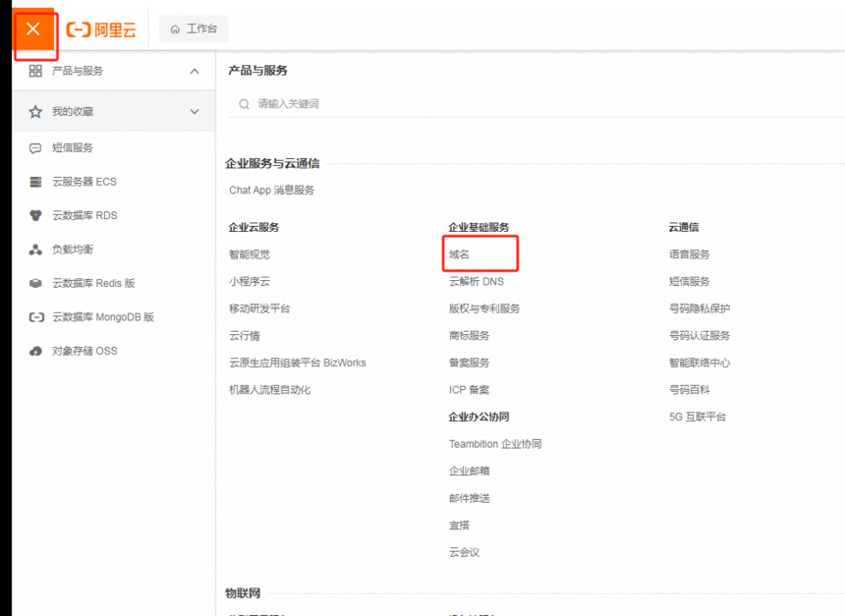Click the 企业服务与云通信 section title
Screen dimensions: 845x616
coord(272,164)
